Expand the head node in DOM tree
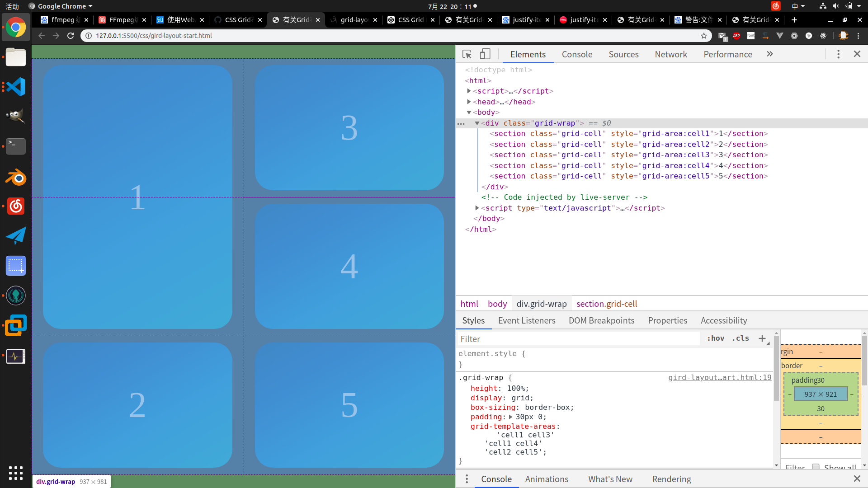 click(469, 102)
